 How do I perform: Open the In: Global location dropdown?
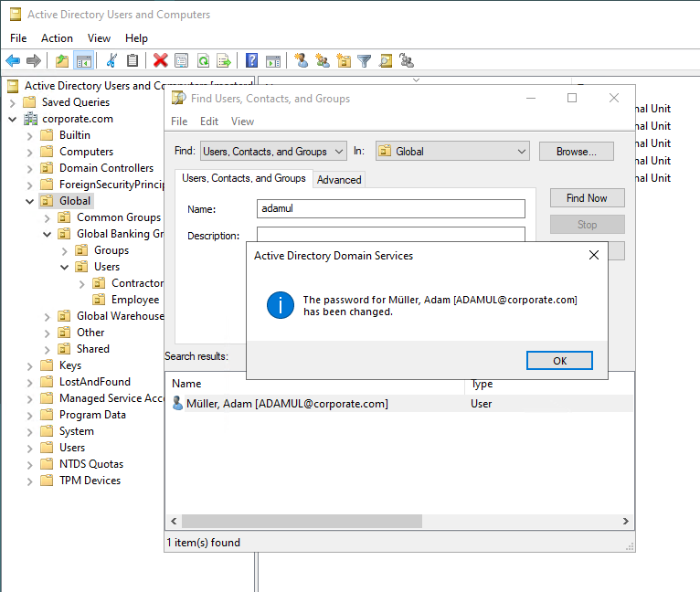[452, 152]
